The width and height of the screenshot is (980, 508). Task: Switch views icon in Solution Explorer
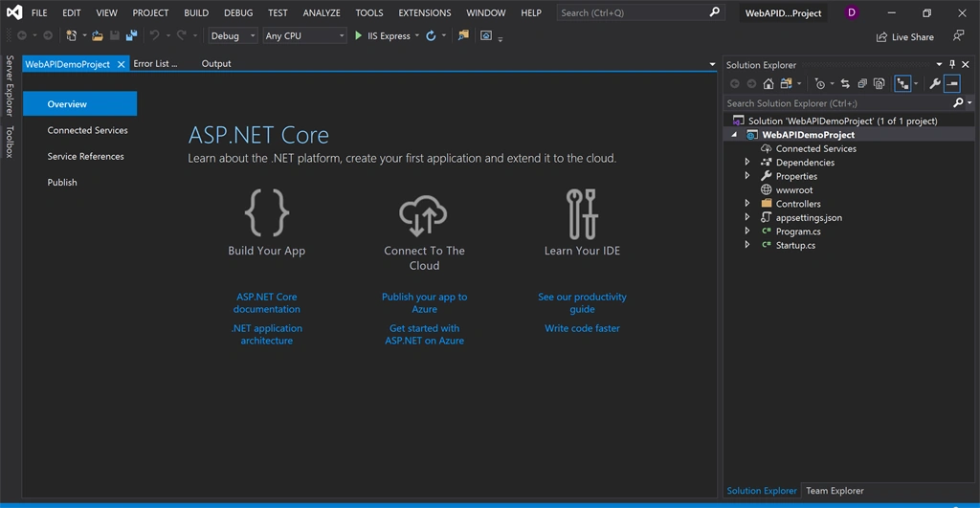(x=786, y=84)
